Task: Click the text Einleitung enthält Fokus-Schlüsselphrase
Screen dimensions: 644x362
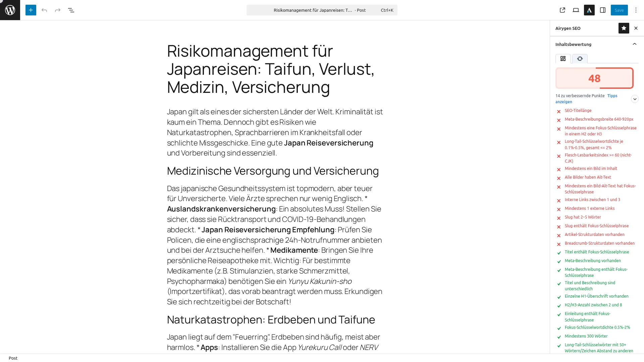Action: (587, 317)
